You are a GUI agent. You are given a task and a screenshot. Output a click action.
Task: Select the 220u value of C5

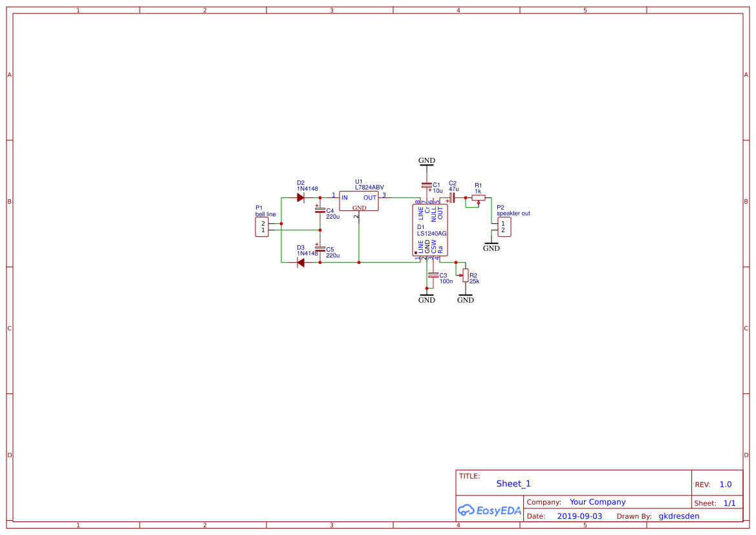click(332, 255)
